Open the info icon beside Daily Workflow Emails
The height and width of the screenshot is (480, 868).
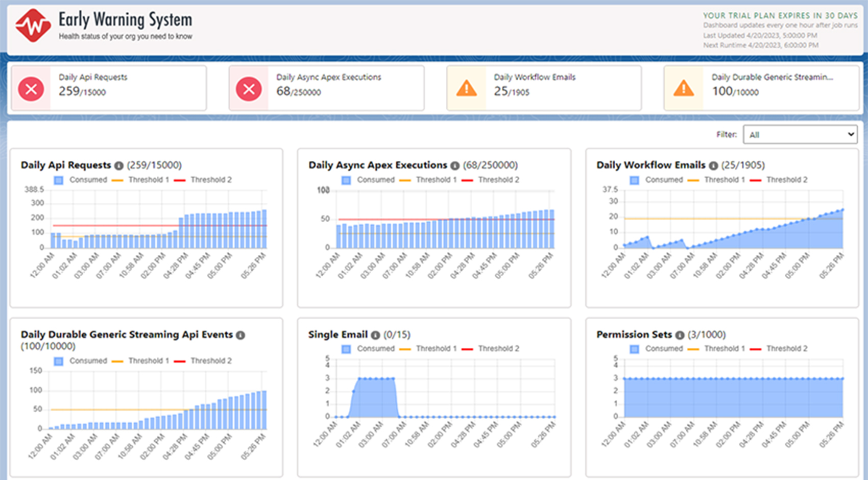[x=713, y=165]
